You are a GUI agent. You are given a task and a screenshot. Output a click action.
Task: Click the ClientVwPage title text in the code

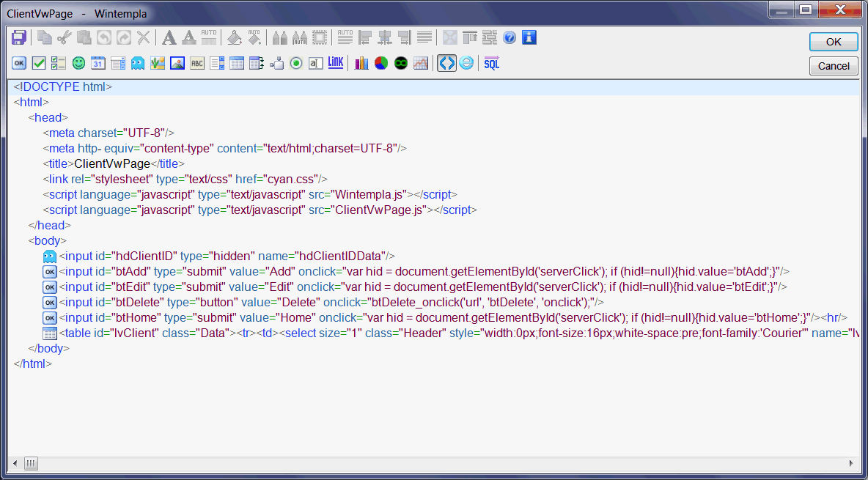[112, 164]
